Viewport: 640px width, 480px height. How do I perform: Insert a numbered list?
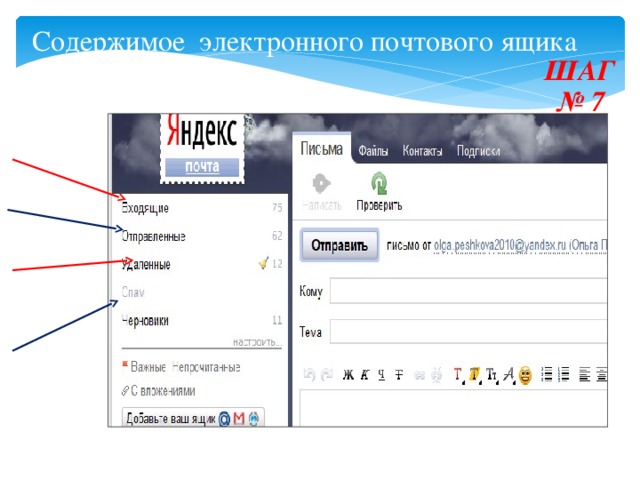(564, 374)
